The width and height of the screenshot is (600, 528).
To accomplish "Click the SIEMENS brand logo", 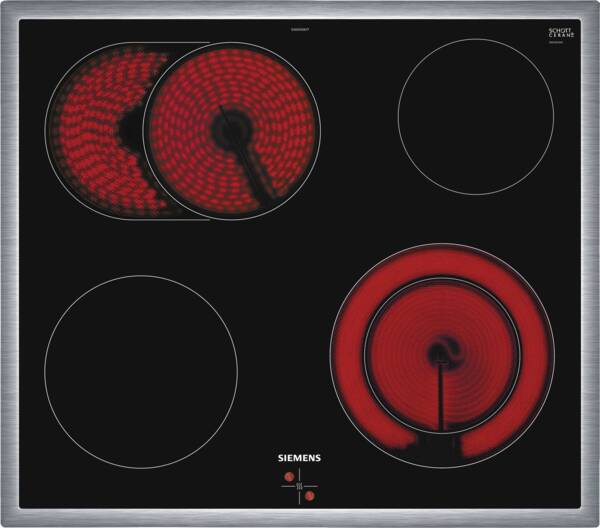I will tap(299, 458).
